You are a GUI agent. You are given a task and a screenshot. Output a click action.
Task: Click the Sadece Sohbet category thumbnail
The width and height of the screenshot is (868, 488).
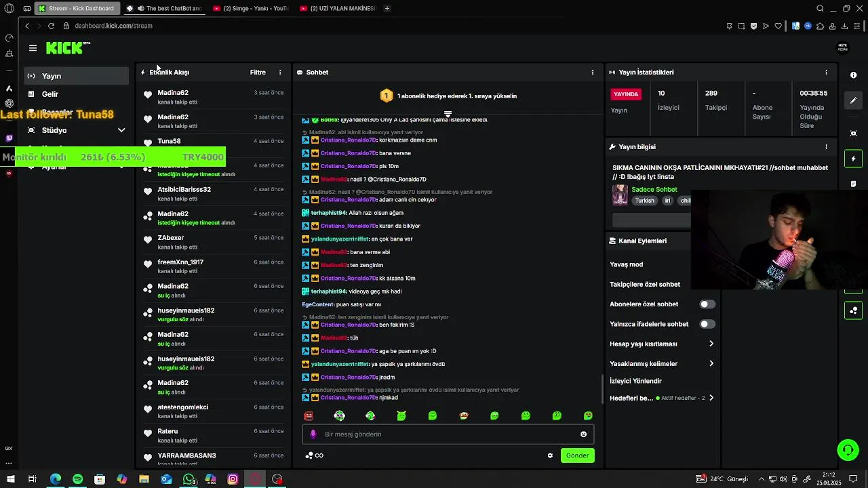[620, 195]
